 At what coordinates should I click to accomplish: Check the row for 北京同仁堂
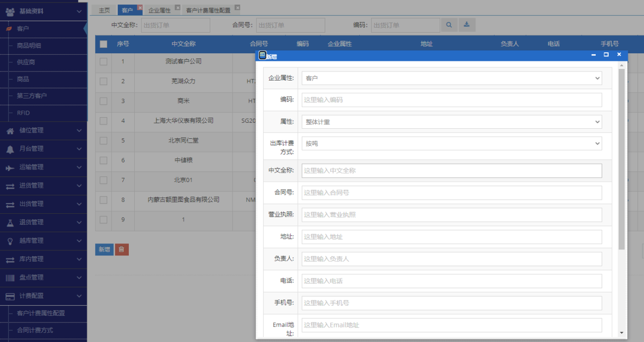point(104,140)
